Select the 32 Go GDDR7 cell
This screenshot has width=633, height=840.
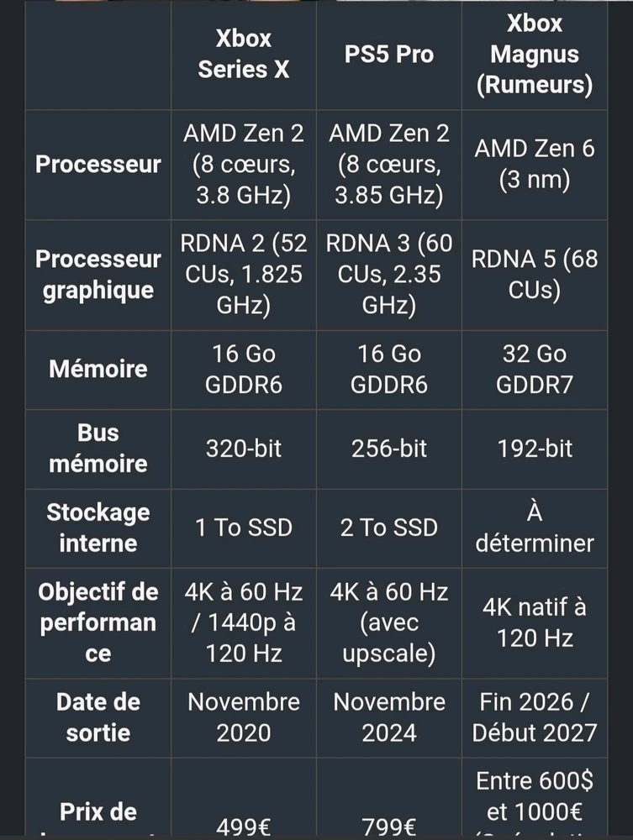(535, 370)
